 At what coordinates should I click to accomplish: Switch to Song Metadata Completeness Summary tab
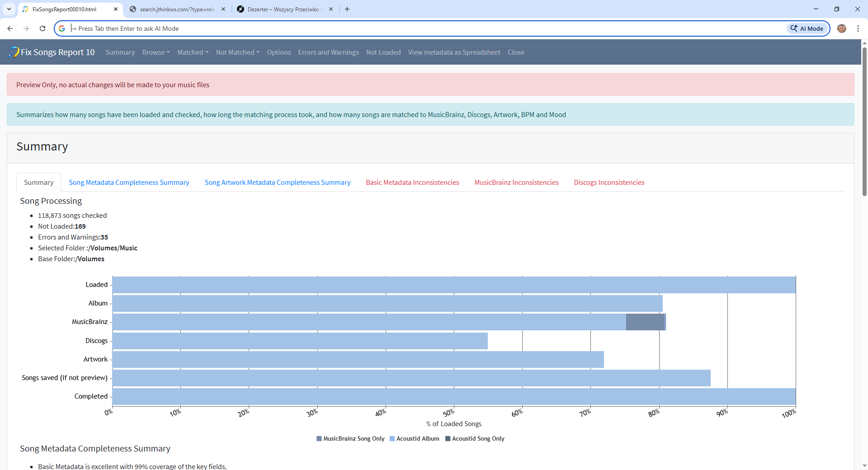pos(129,183)
